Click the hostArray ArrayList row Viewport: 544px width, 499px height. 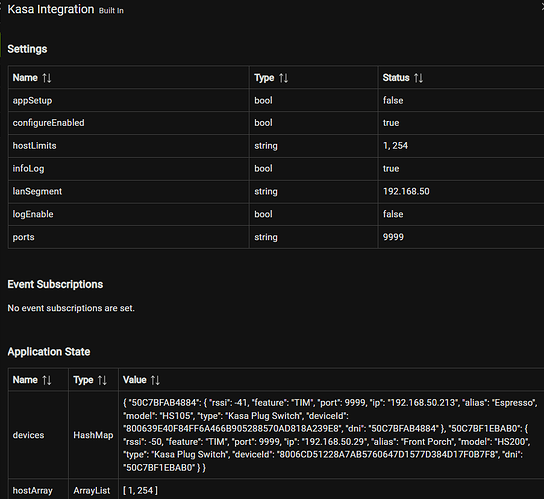pos(276,490)
